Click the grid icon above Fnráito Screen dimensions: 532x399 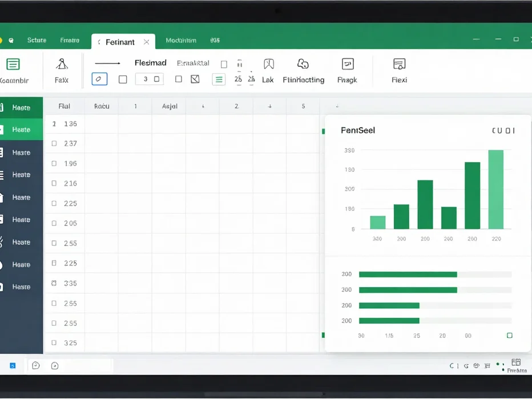click(516, 362)
